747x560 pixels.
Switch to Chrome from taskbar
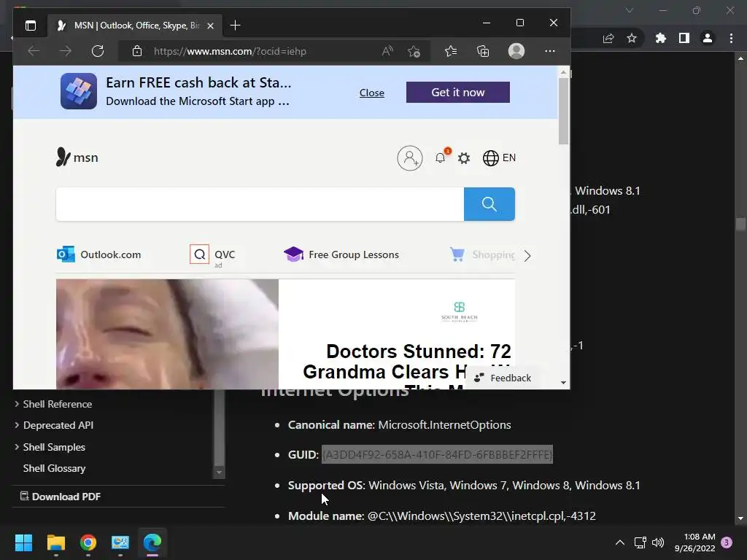88,542
